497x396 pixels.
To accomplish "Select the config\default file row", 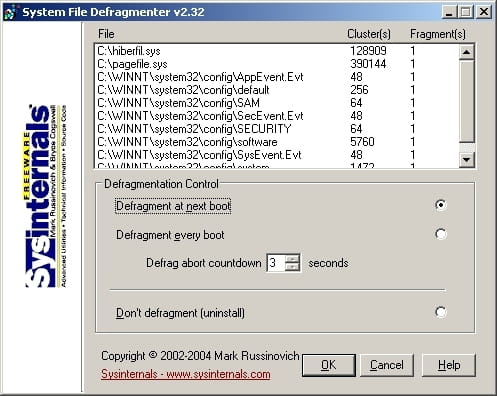I will pyautogui.click(x=277, y=90).
